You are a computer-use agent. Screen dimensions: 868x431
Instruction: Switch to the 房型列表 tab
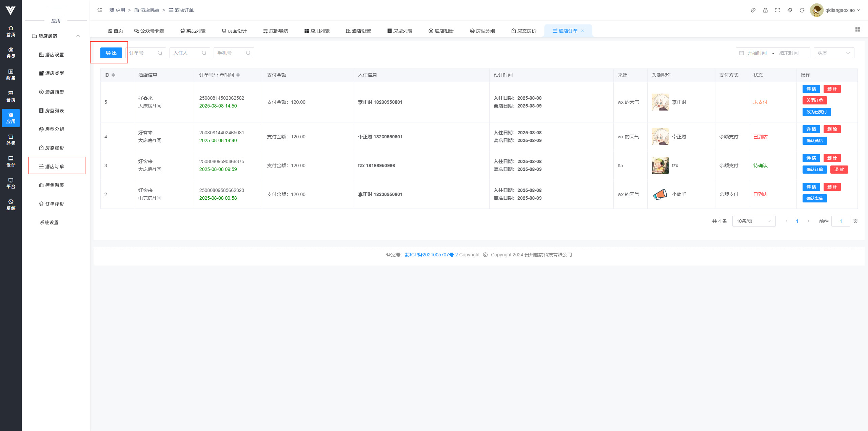coord(400,31)
